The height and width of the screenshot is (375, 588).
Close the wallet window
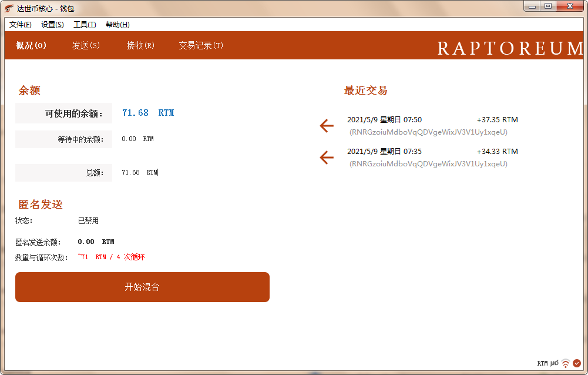570,6
